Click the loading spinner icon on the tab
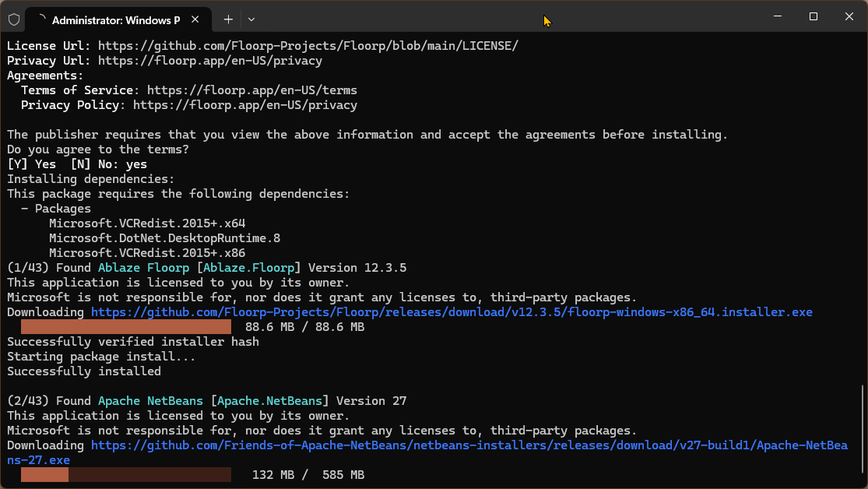The width and height of the screenshot is (868, 489). coord(41,19)
